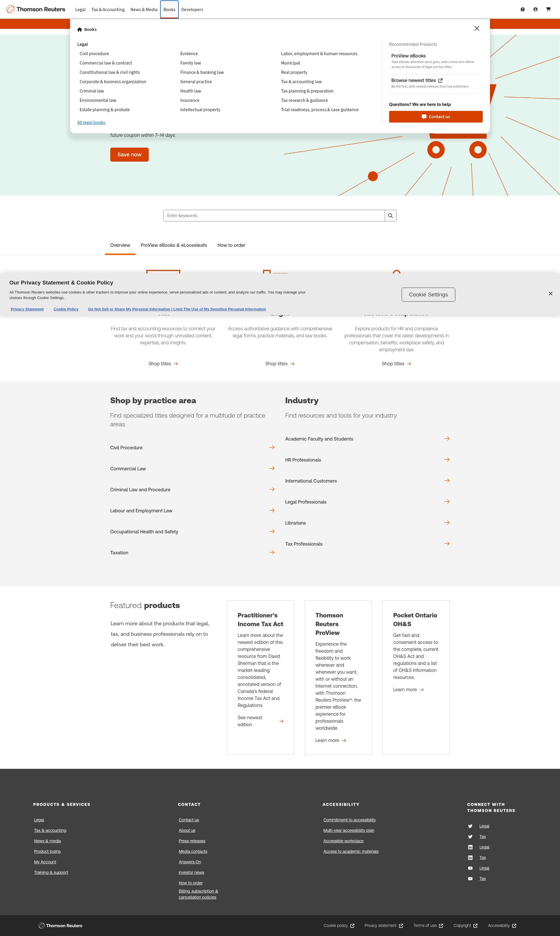Open the Developers navigation menu
The height and width of the screenshot is (936, 560).
click(x=192, y=9)
